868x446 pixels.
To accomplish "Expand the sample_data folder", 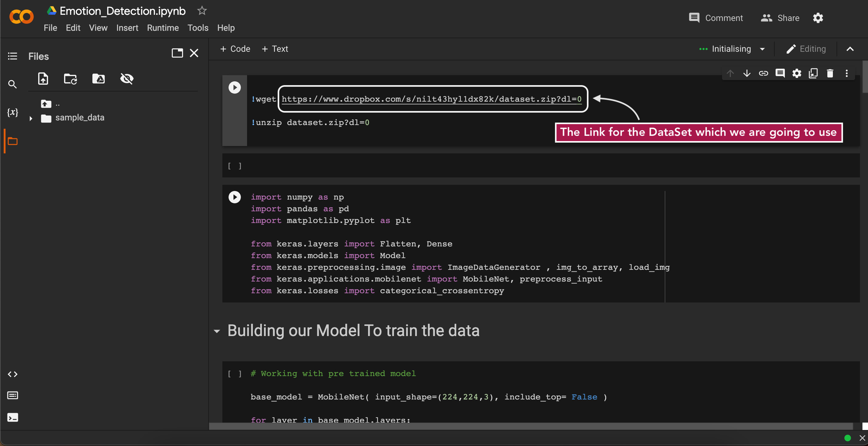I will (31, 118).
